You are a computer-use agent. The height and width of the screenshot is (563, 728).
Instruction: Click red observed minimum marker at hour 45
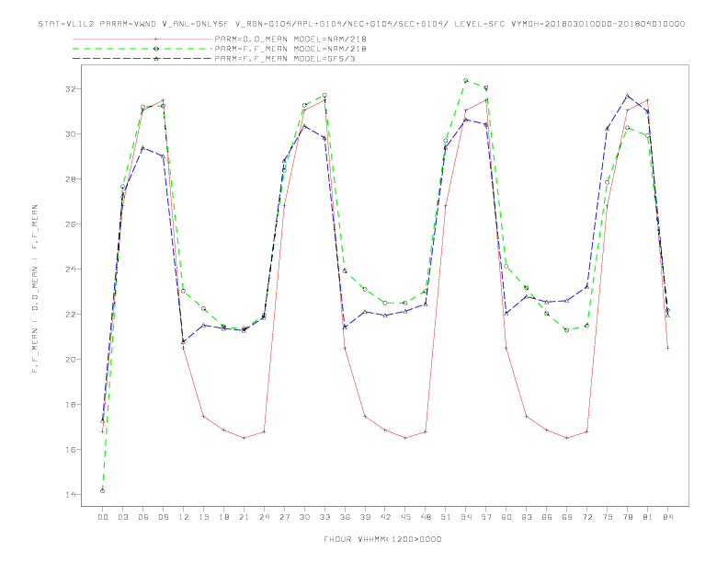[405, 438]
